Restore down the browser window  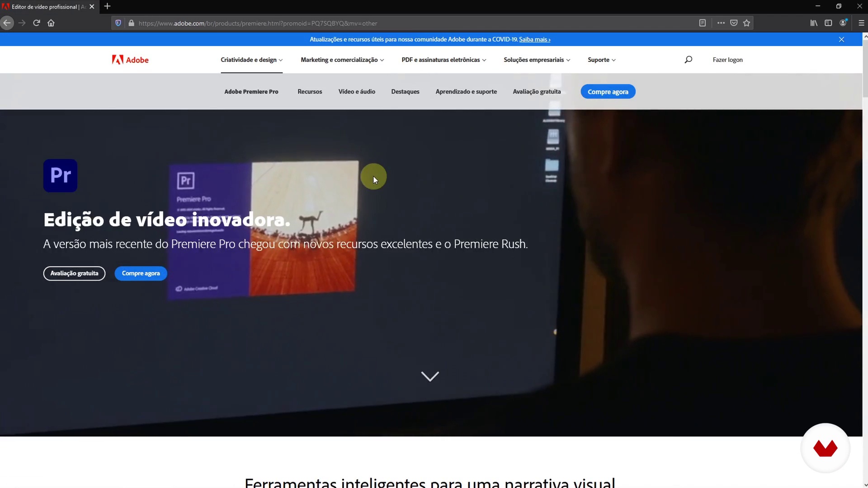click(x=839, y=6)
